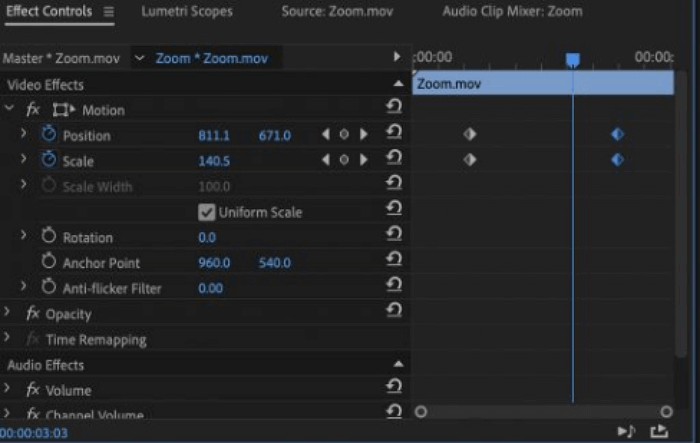Click the Master * Zoom.mov label
The width and height of the screenshot is (700, 443).
(x=61, y=58)
